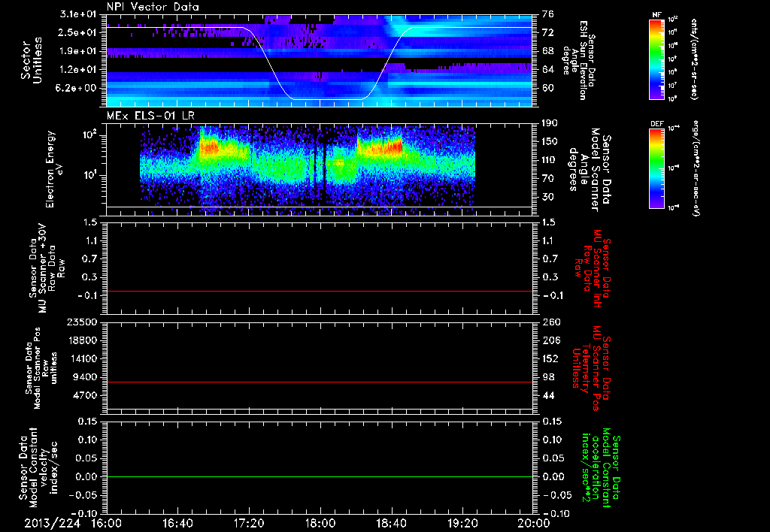
Task: Click the 20:00 time axis label
Action: [534, 523]
